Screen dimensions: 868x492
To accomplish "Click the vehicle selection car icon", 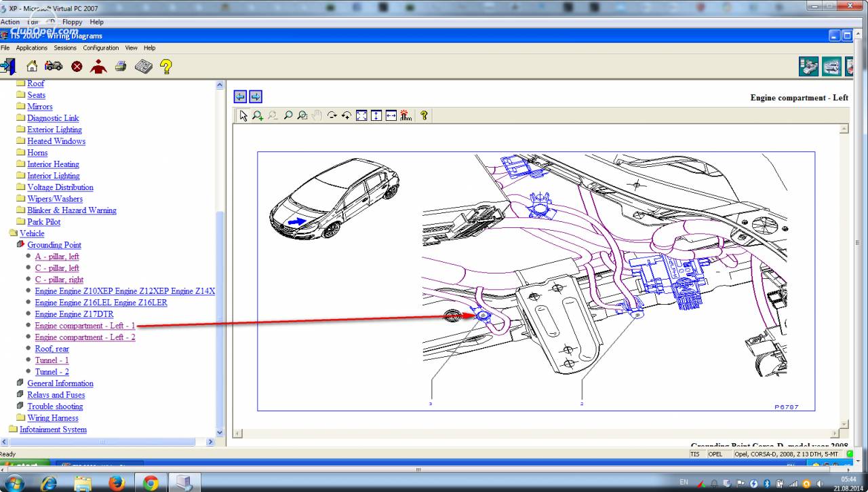I will (54, 67).
